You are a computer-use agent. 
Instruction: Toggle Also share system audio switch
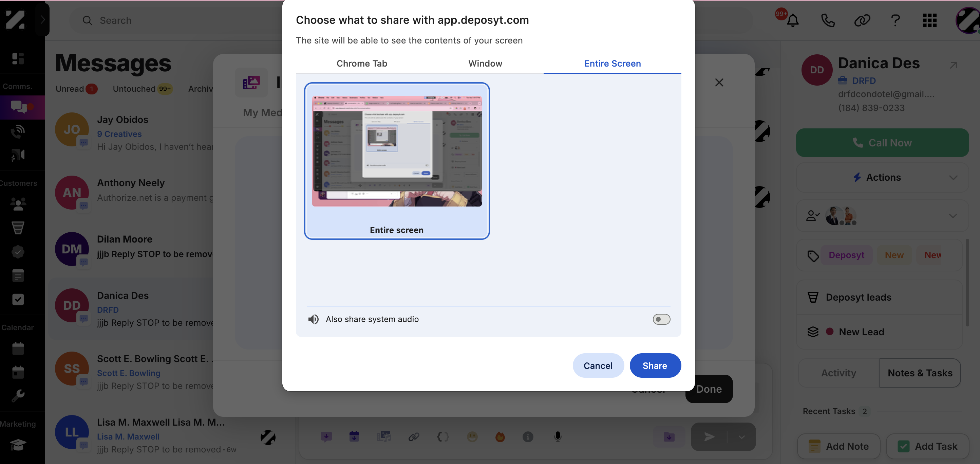pos(661,319)
